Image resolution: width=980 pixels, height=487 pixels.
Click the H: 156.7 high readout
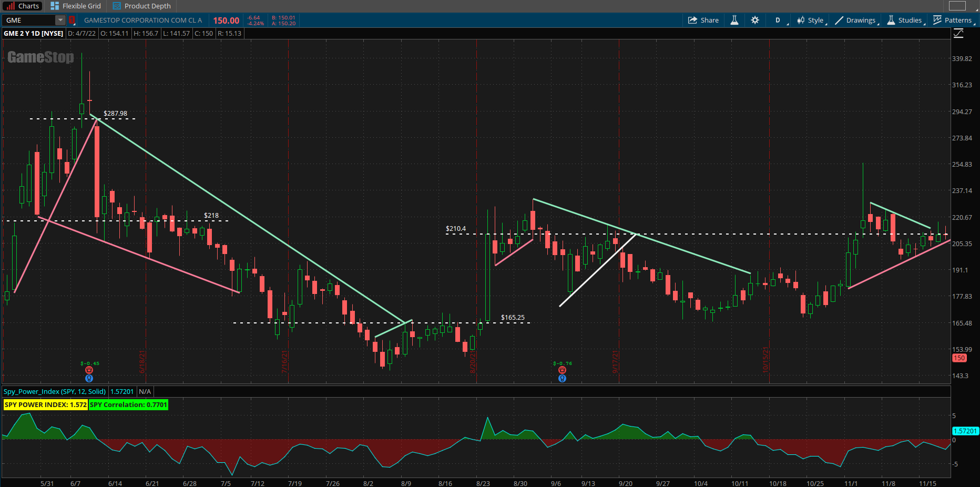pyautogui.click(x=146, y=33)
